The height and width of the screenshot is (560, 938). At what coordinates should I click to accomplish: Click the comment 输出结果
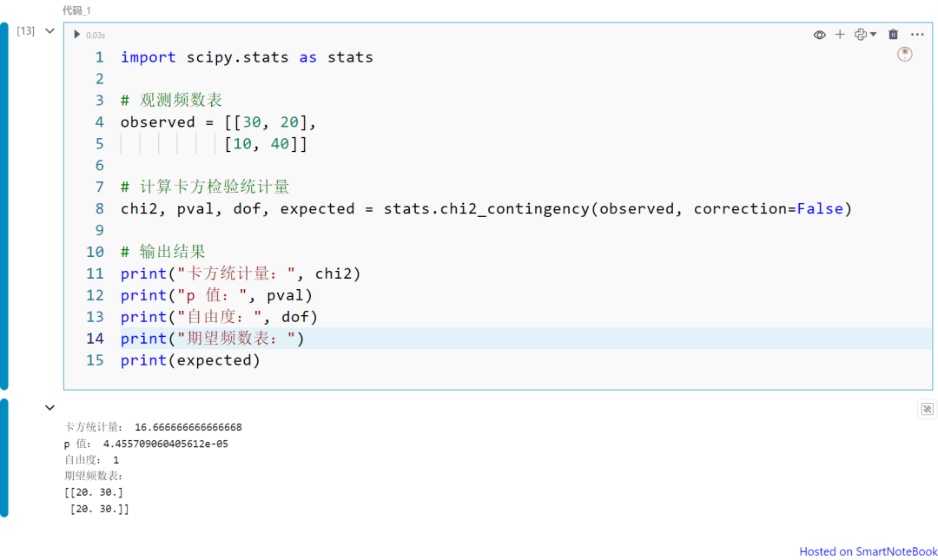[162, 252]
